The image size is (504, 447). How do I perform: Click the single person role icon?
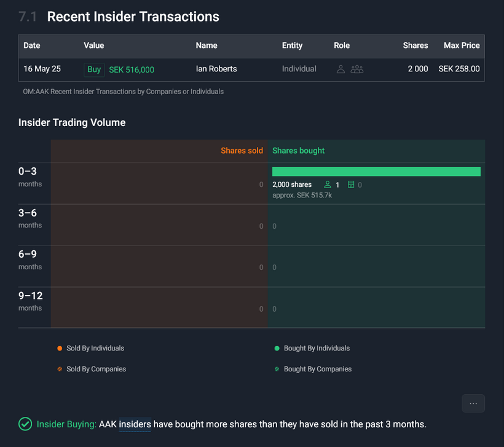coord(341,69)
